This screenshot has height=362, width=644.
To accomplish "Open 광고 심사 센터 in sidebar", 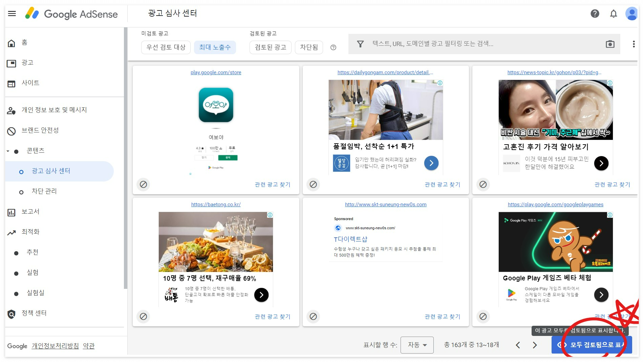I will coord(60,171).
